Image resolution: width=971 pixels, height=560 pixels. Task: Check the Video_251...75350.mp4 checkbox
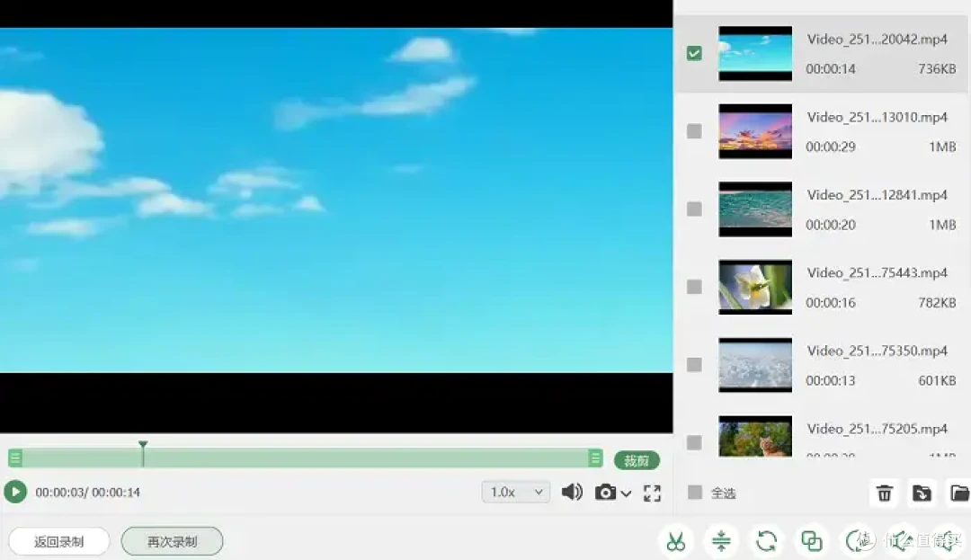pos(694,365)
